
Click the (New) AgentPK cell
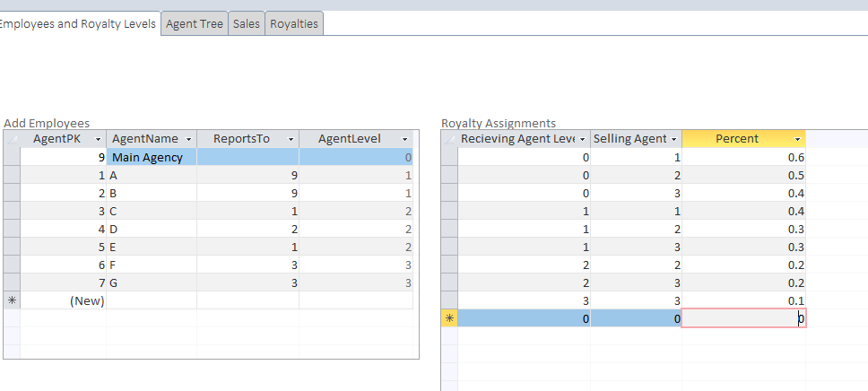click(63, 300)
